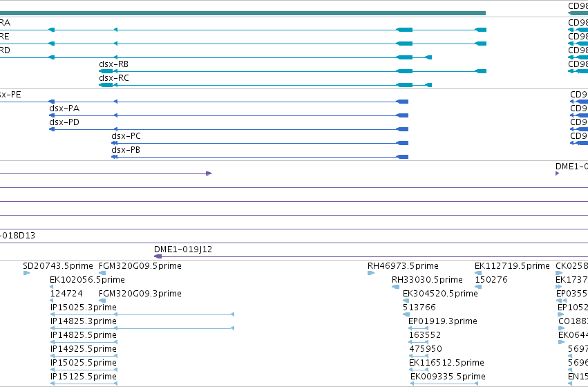Click the thick teal gene span bar at top

[x=243, y=13]
